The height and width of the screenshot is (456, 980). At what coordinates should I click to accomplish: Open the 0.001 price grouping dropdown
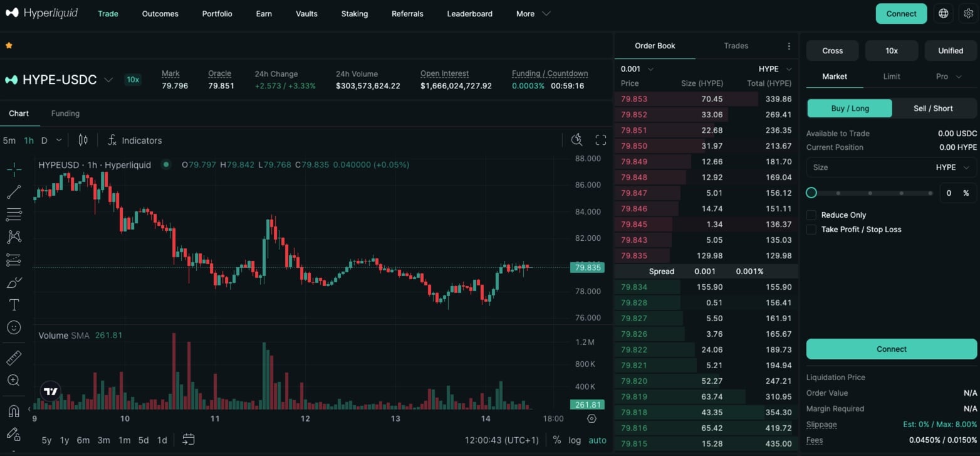(x=637, y=69)
